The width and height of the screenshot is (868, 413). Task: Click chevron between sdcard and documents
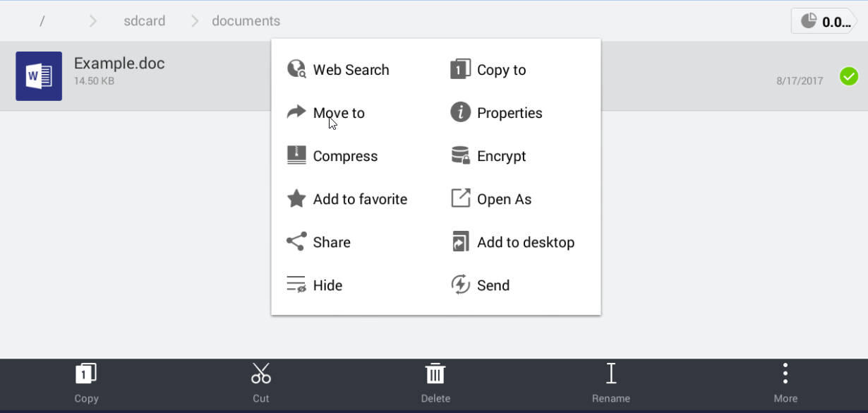coord(195,21)
